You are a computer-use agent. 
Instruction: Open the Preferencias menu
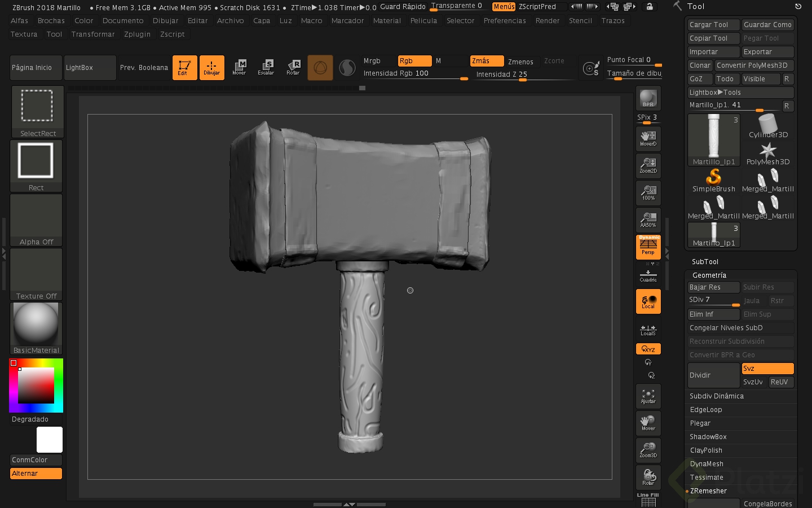pos(504,21)
